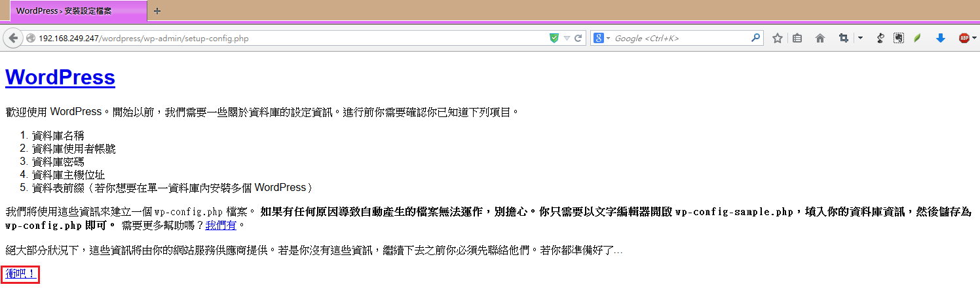Open the Google search engine selector
Image resolution: width=980 pixels, height=293 pixels.
coord(602,38)
